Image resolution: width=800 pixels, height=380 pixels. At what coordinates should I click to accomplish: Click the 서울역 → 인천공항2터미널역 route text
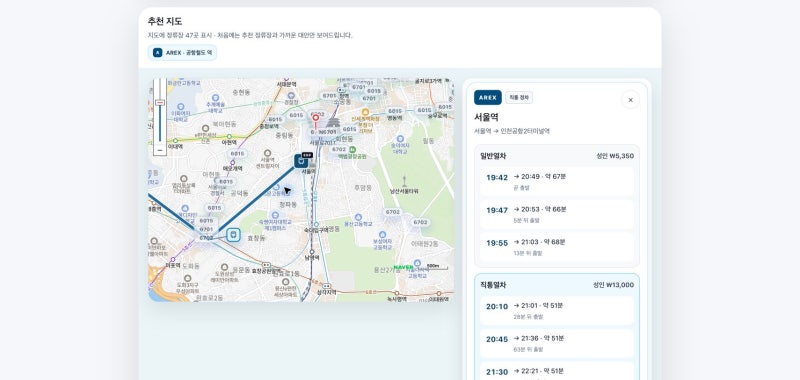pyautogui.click(x=512, y=131)
